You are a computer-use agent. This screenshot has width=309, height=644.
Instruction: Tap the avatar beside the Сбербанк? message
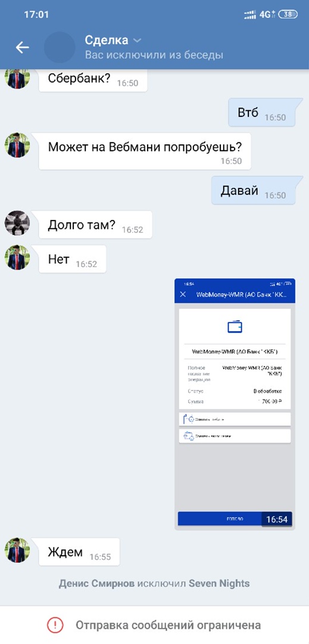(x=17, y=79)
